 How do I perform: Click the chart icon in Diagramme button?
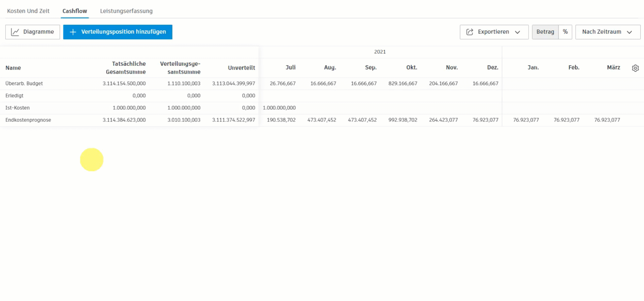tap(15, 32)
